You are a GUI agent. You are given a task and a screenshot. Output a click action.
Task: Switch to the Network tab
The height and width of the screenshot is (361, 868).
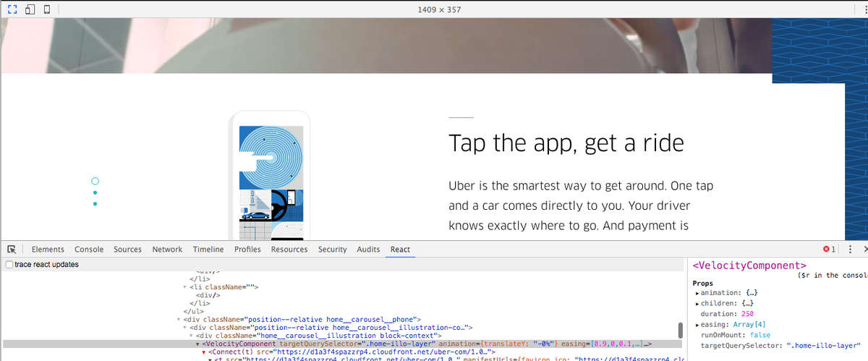[x=167, y=250]
